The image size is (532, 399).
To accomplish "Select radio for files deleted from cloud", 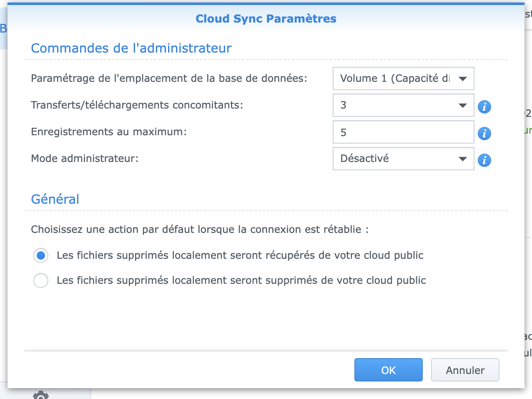I will click(x=41, y=280).
